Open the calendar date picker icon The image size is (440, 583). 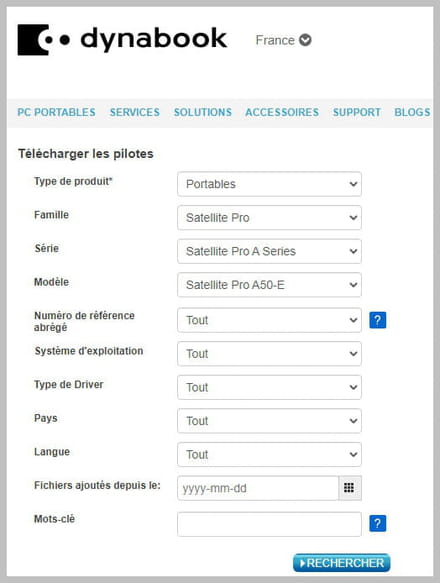[349, 487]
